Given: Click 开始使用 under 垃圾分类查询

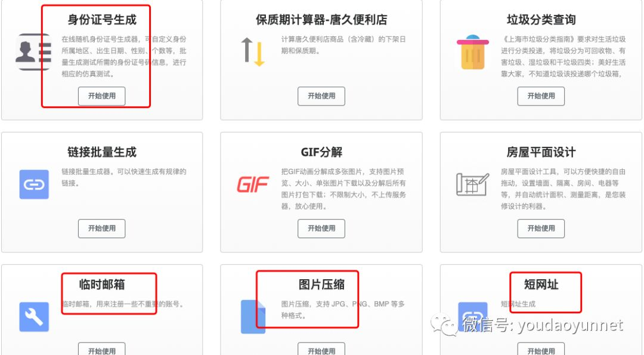Looking at the screenshot, I should (x=541, y=96).
